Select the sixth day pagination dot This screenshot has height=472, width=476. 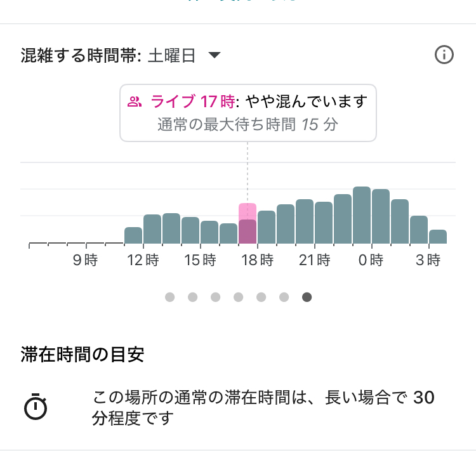[x=284, y=297]
